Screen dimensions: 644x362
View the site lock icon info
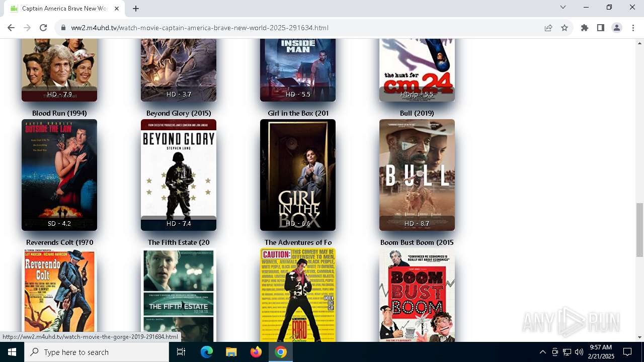point(63,28)
